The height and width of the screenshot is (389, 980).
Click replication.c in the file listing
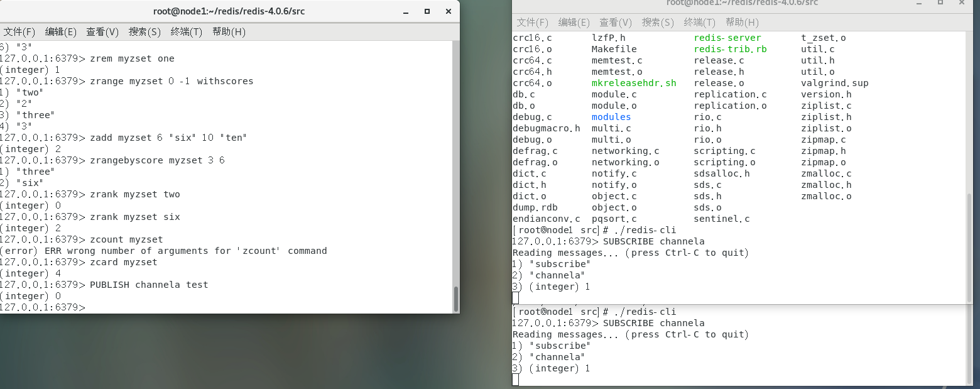[x=731, y=94]
